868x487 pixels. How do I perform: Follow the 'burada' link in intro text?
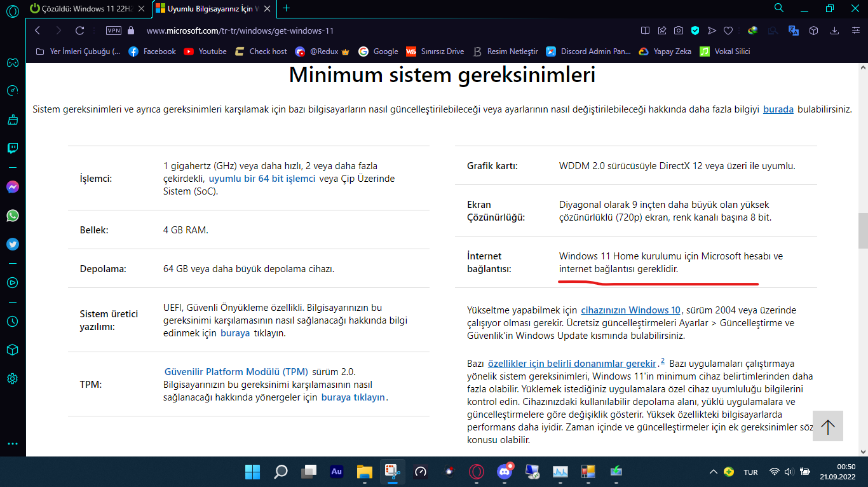point(778,109)
